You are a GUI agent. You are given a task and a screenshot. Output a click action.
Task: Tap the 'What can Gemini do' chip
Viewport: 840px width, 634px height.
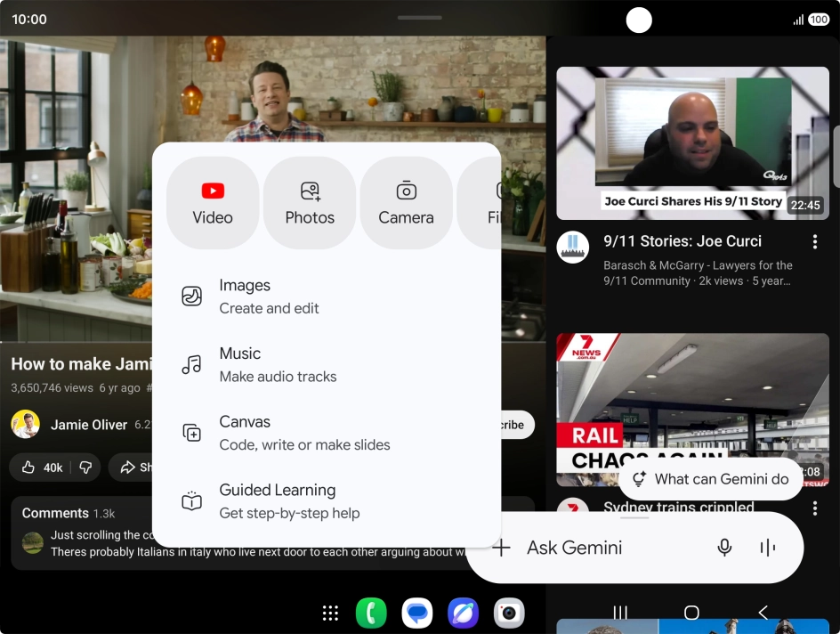tap(711, 478)
